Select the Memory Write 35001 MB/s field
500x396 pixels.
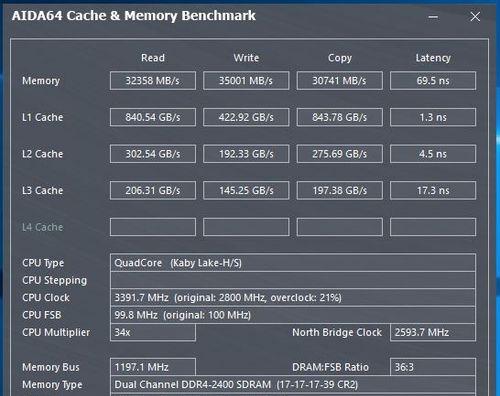click(246, 81)
